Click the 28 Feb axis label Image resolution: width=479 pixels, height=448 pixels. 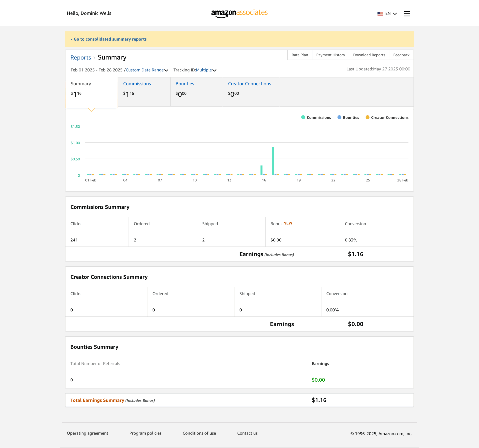[x=402, y=180]
